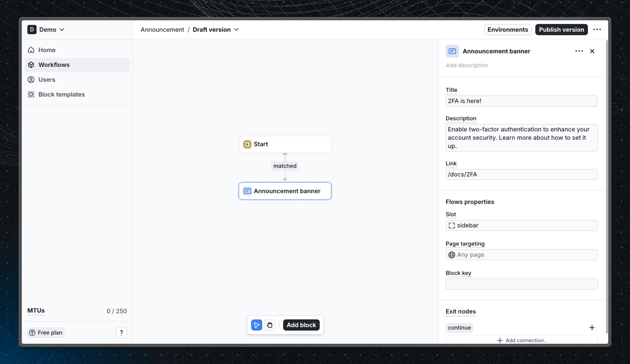This screenshot has width=630, height=364.
Task: Click the Home icon in the sidebar
Action: click(x=31, y=50)
